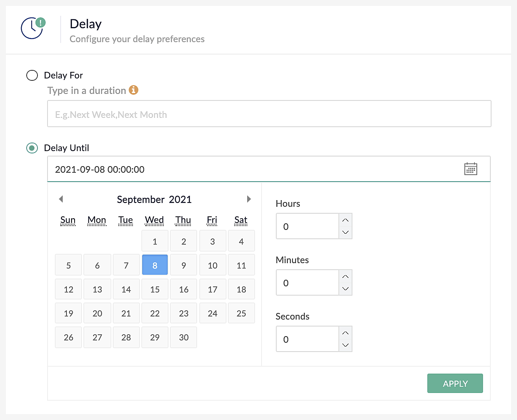The image size is (517, 420).
Task: Decrease the Minutes value
Action: click(345, 289)
